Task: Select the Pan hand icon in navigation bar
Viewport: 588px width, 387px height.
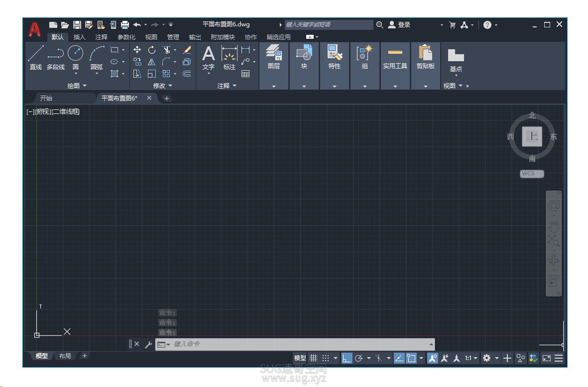Action: click(x=554, y=226)
